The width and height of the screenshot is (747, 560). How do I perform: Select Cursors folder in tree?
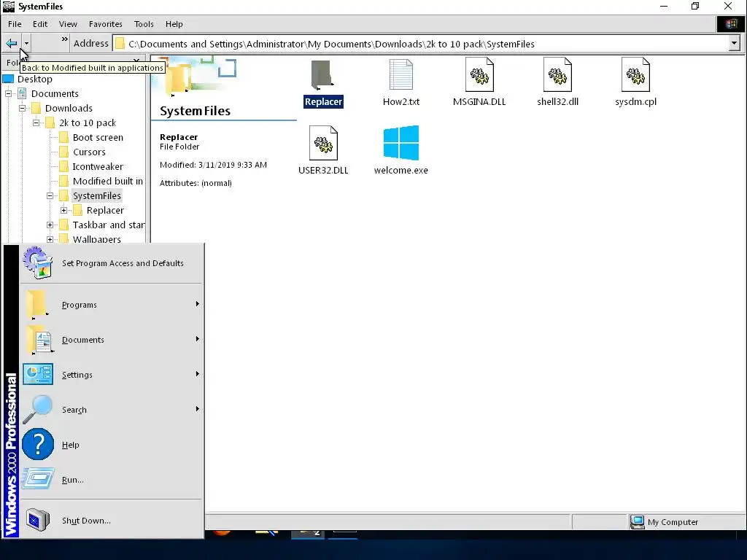[89, 152]
